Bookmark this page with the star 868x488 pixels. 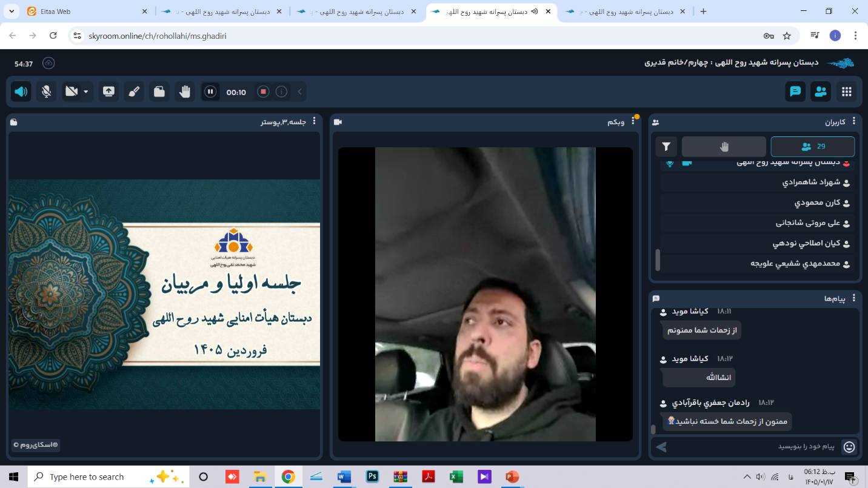(787, 36)
